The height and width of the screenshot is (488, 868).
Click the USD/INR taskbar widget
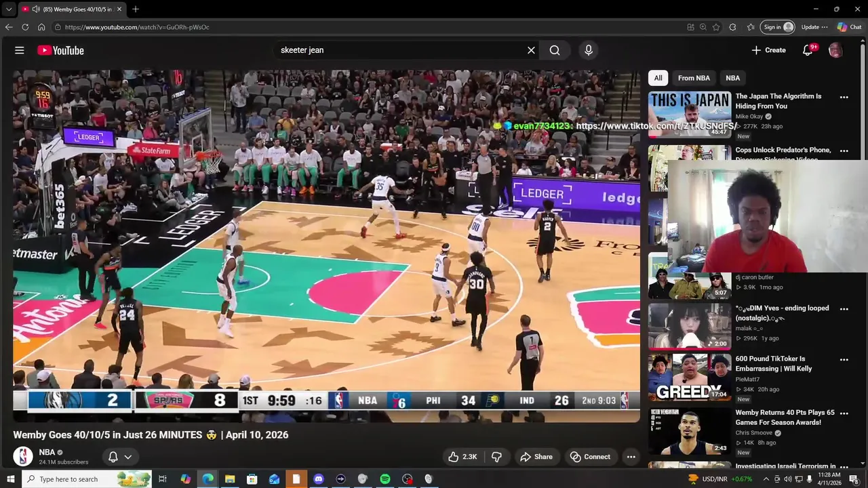(x=720, y=479)
